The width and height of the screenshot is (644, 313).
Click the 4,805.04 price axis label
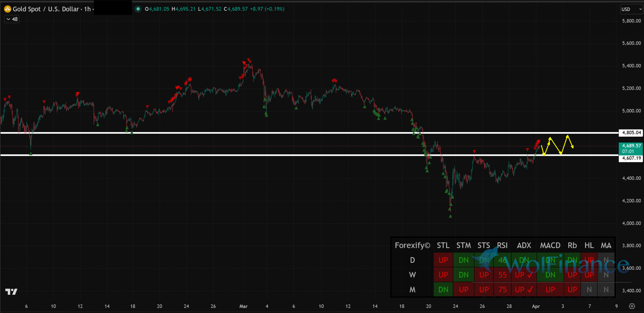click(x=631, y=132)
